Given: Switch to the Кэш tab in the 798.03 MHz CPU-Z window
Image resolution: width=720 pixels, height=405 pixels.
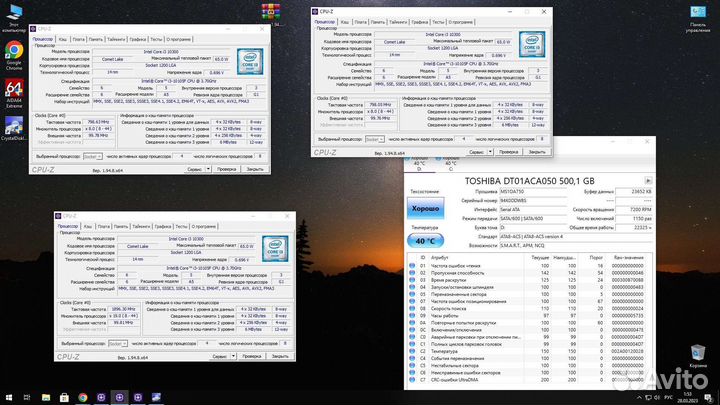Looking at the screenshot, I should click(x=344, y=22).
